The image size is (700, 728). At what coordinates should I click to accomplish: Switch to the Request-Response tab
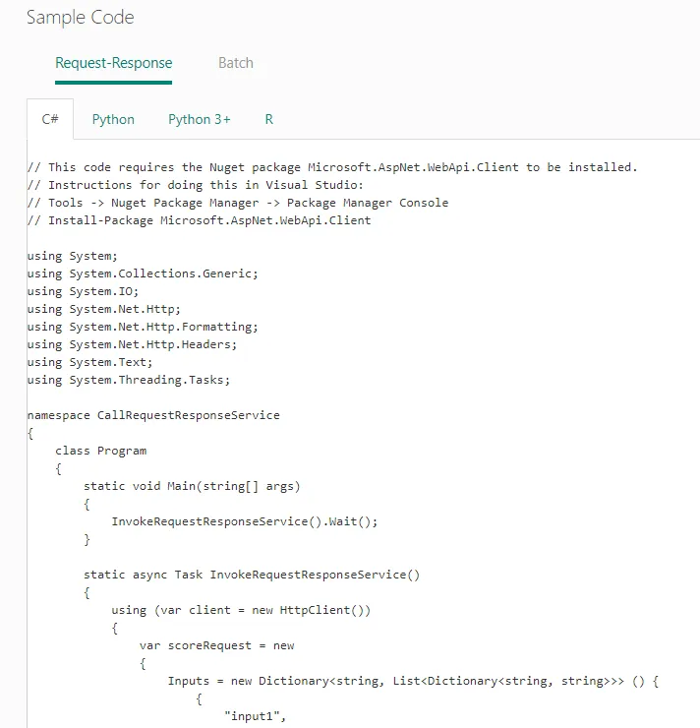point(114,63)
